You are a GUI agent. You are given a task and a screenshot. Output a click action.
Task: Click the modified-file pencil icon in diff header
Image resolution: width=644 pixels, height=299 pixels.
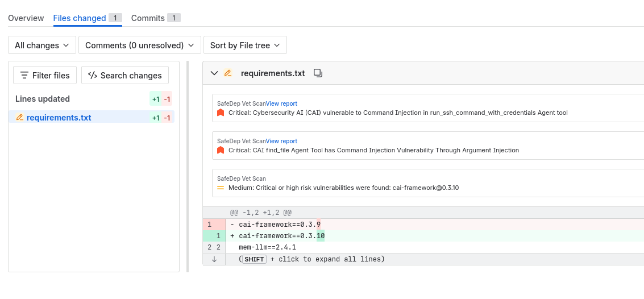pyautogui.click(x=227, y=73)
